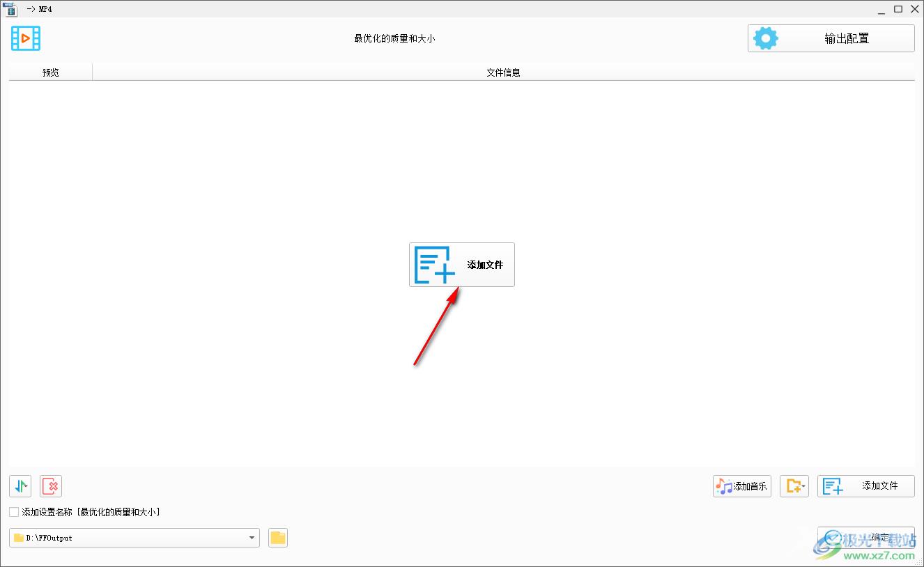Enable the append setting name checkbox
The width and height of the screenshot is (924, 567).
click(14, 512)
